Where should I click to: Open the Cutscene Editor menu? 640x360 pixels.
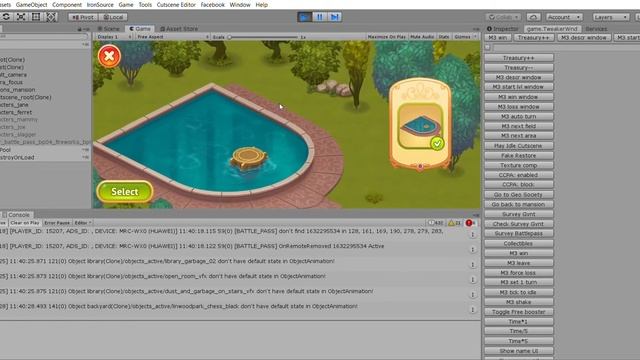point(176,5)
